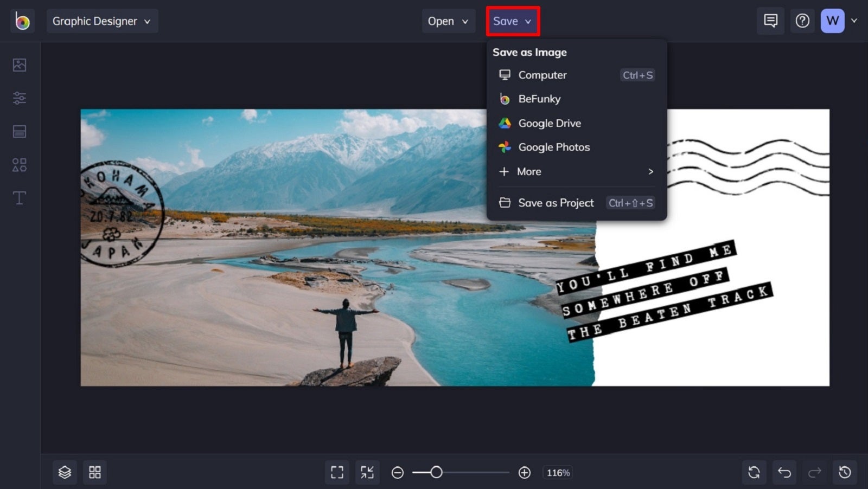Choose Save as Project from the menu

556,203
